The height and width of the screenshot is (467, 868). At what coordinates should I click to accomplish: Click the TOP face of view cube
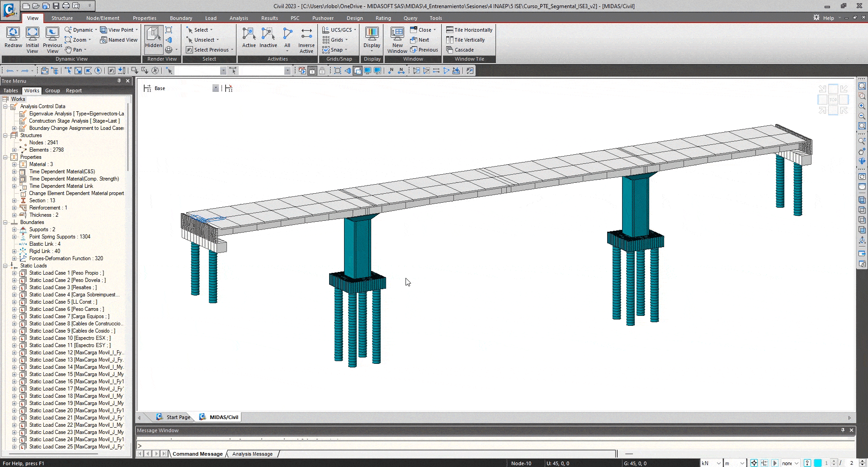833,100
